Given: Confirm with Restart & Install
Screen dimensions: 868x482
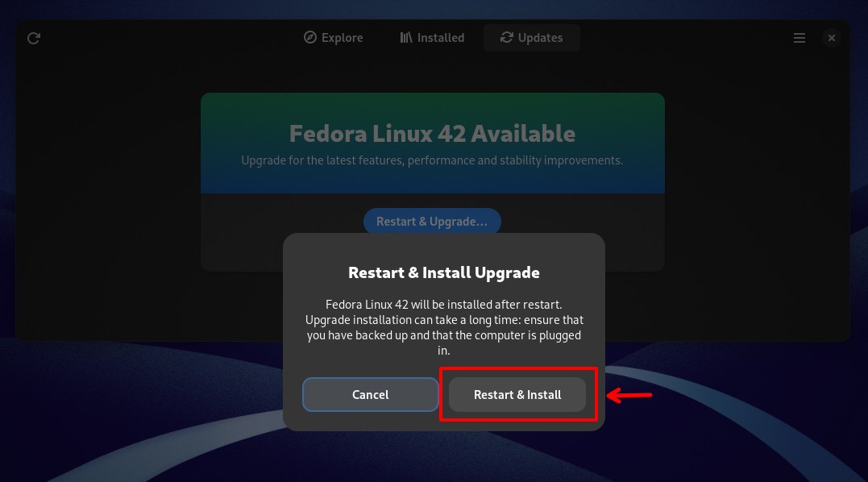Looking at the screenshot, I should pos(517,395).
